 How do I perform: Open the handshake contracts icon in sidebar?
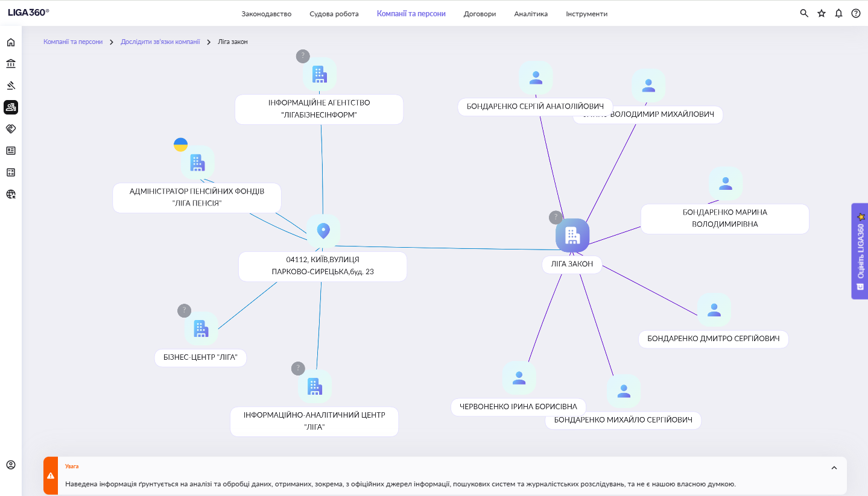tap(11, 129)
